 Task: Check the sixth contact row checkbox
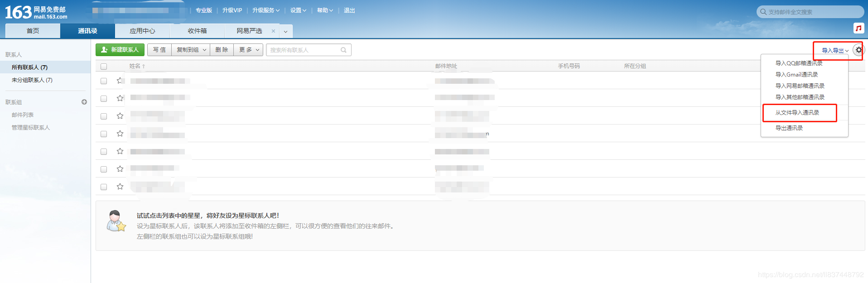104,169
